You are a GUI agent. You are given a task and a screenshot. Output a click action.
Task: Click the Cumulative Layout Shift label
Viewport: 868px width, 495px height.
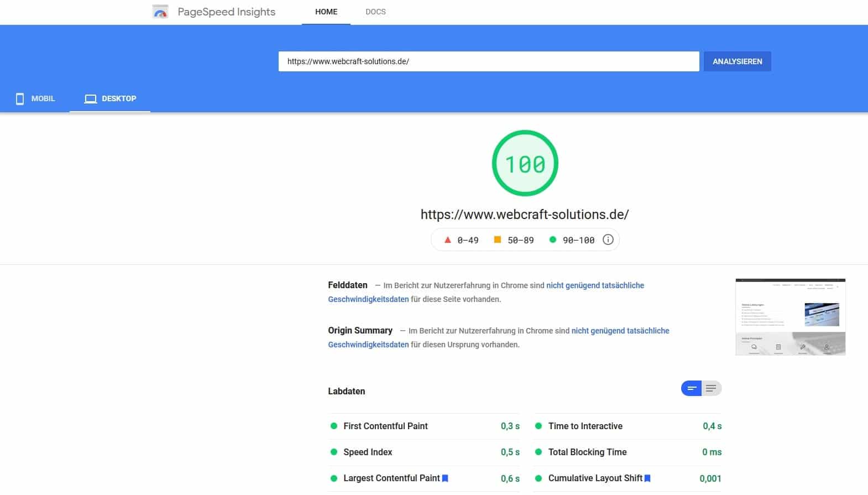tap(595, 478)
